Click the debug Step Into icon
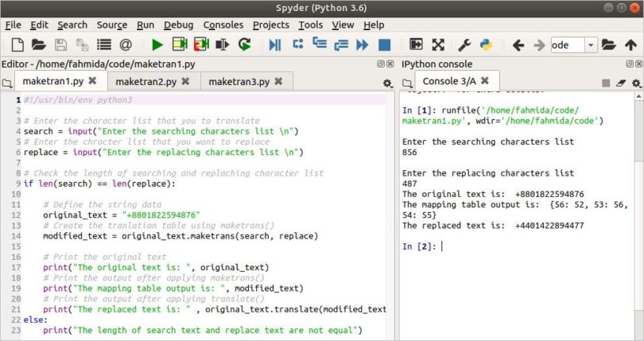The height and width of the screenshot is (341, 644). click(320, 43)
